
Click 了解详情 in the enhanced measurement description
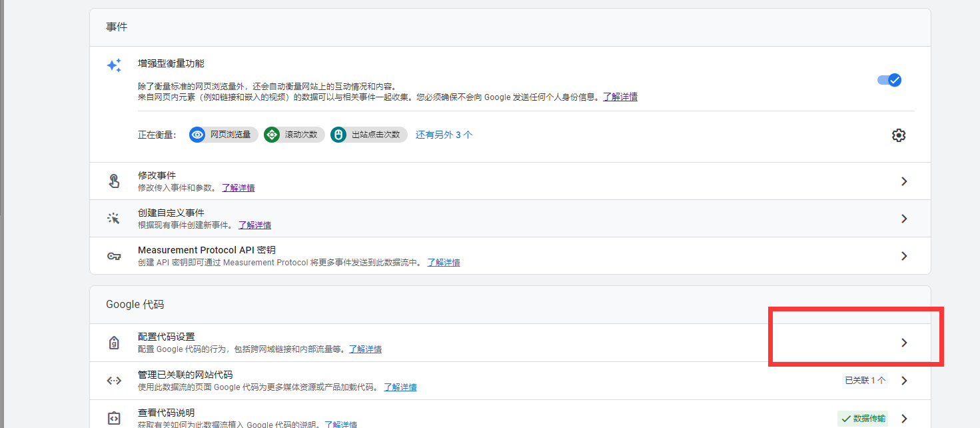621,97
